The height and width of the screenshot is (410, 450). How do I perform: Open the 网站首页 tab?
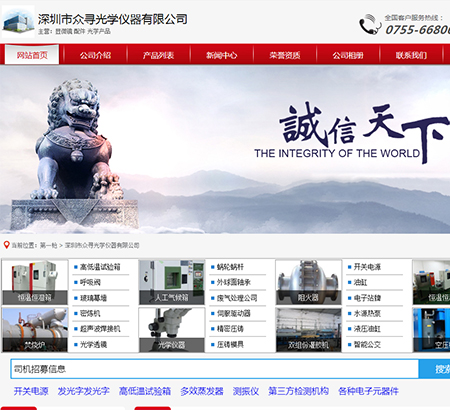32,55
